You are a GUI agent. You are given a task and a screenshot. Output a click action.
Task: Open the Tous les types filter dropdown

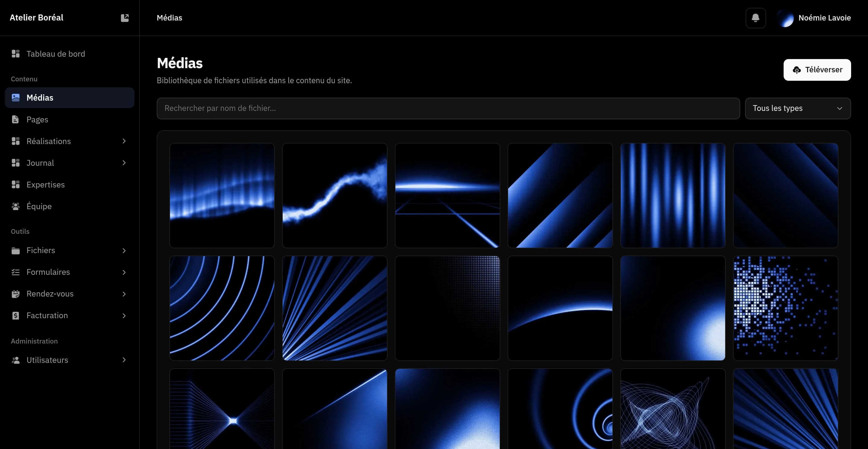point(797,108)
